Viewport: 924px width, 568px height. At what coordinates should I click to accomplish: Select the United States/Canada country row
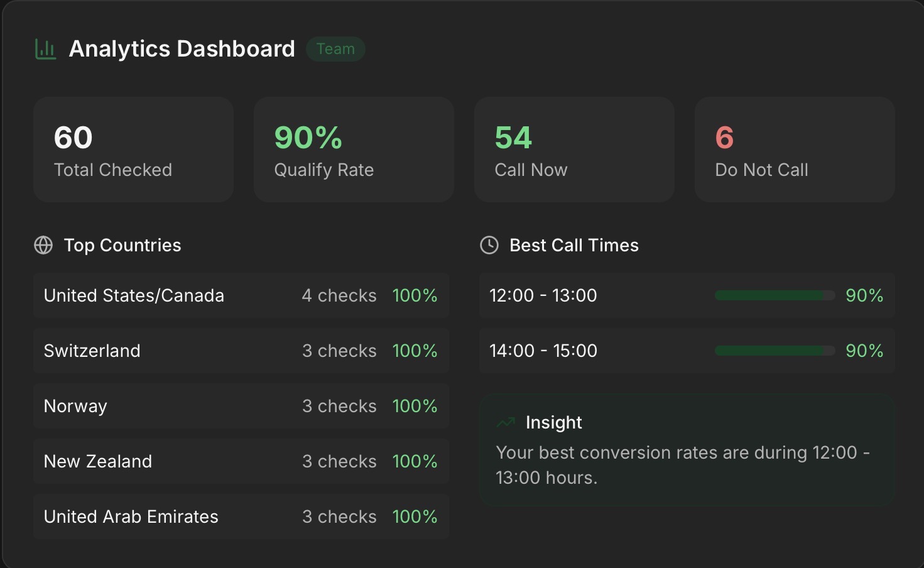[x=241, y=295]
